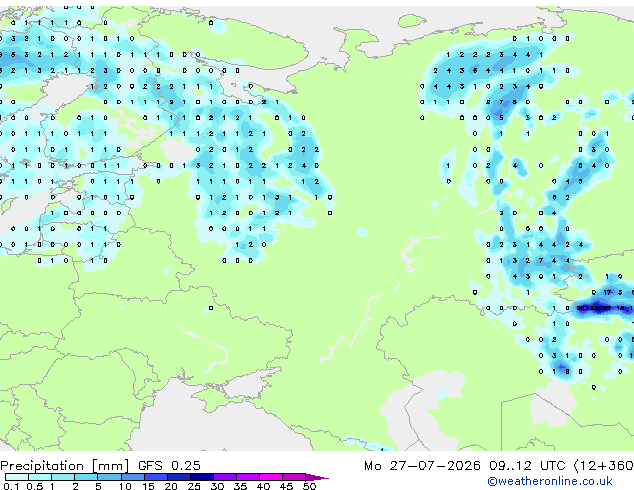This screenshot has width=634, height=490.
Task: Click the 45–50 mm legend swatch
Action: click(x=294, y=477)
